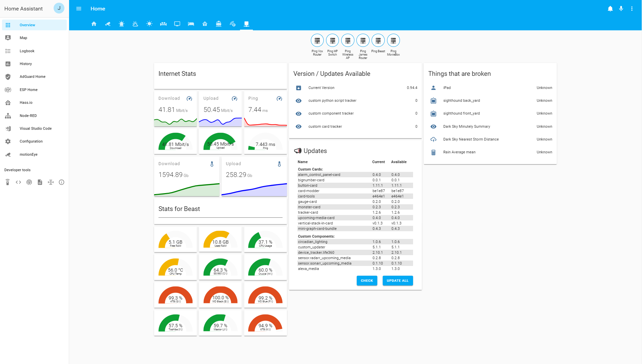Toggle the sidebar hamburger menu
Image resolution: width=642 pixels, height=364 pixels.
tap(79, 9)
